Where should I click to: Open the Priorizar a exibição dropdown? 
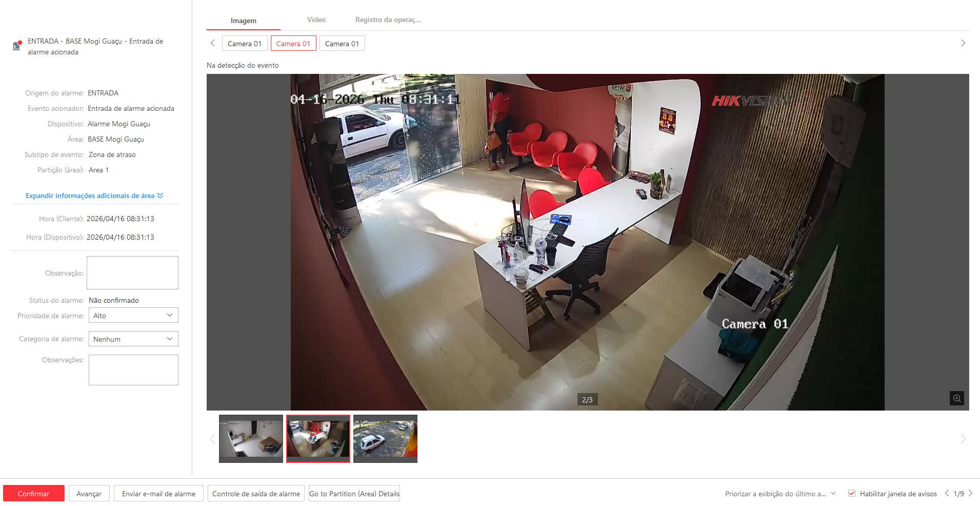point(779,494)
